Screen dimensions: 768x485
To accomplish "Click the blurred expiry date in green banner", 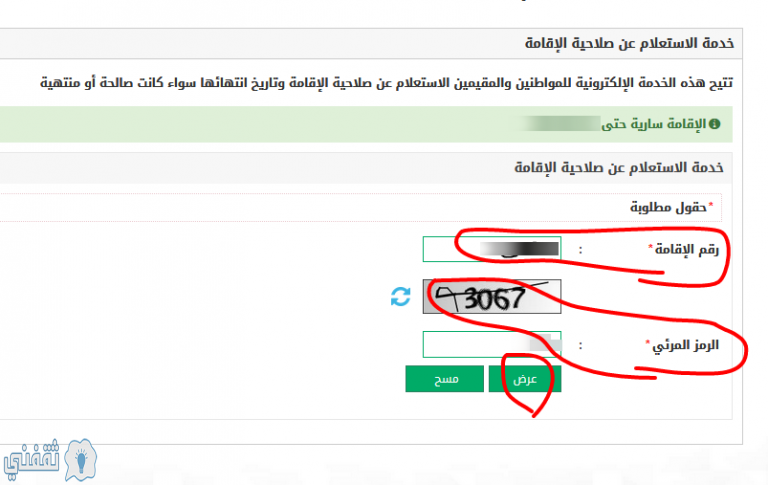I will tap(560, 123).
